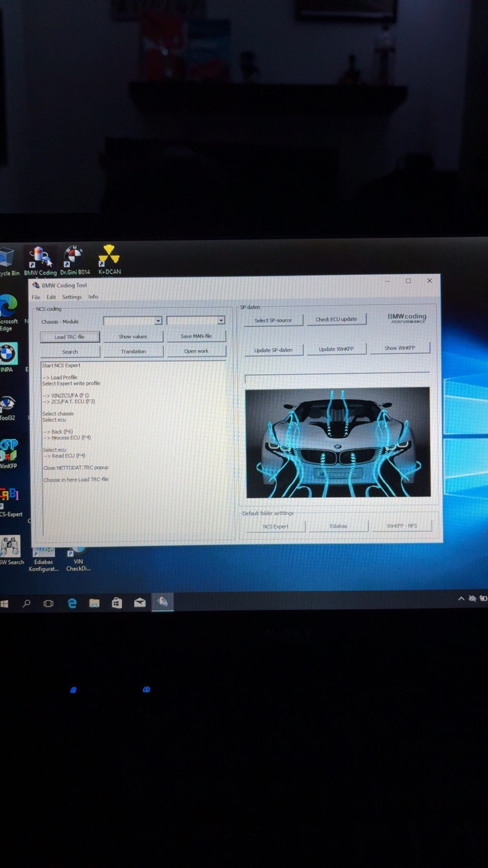This screenshot has height=868, width=488.
Task: Select BMW Coding Tool taskbar button
Action: pos(163,602)
